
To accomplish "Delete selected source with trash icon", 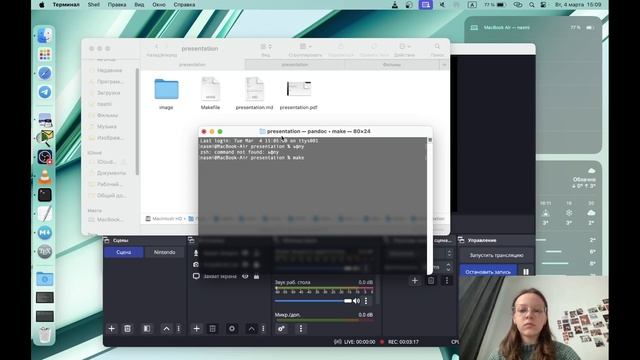I will [x=212, y=329].
